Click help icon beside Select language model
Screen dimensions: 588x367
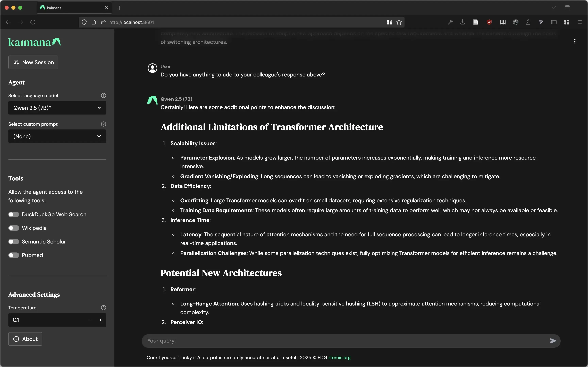tap(103, 95)
